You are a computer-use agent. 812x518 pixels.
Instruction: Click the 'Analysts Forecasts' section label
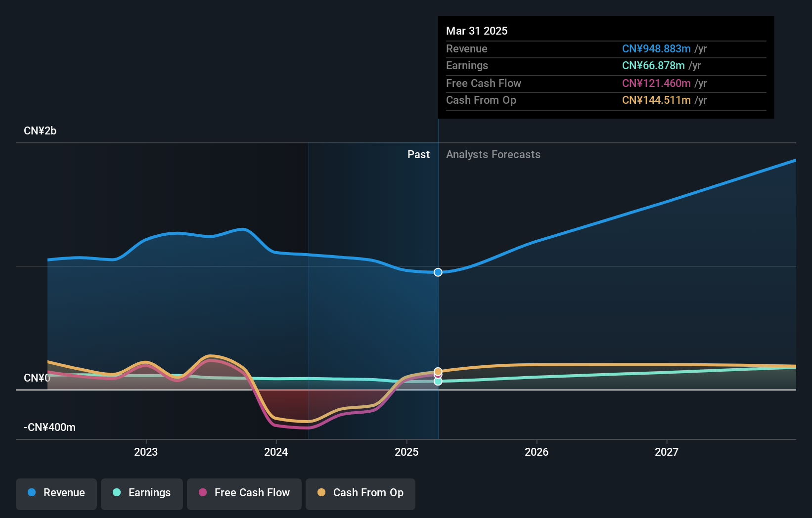click(x=493, y=155)
